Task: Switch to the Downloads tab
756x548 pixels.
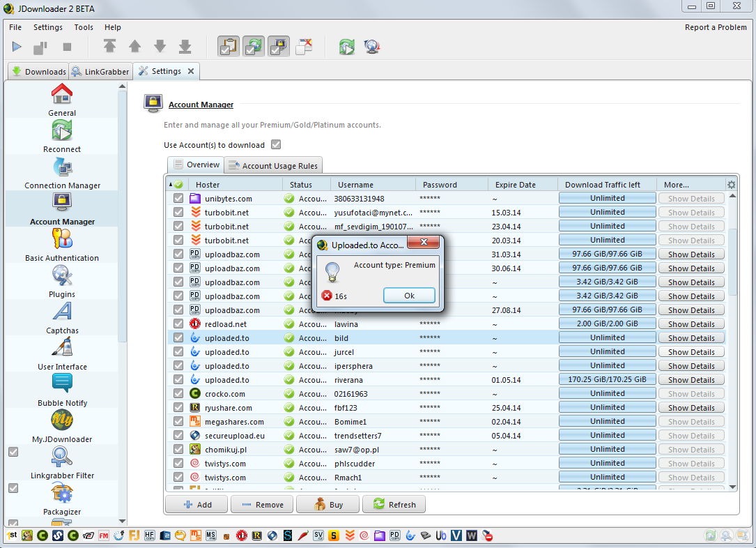Action: click(x=38, y=71)
